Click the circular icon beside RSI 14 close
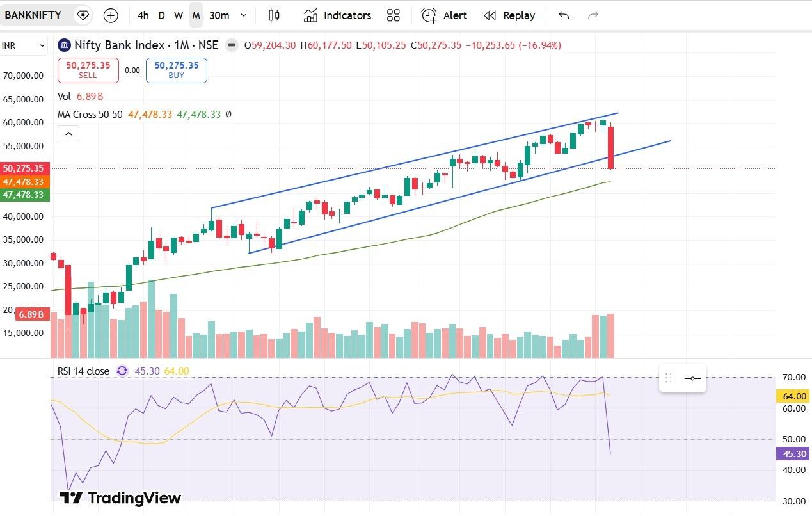The width and height of the screenshot is (812, 516). pos(122,371)
